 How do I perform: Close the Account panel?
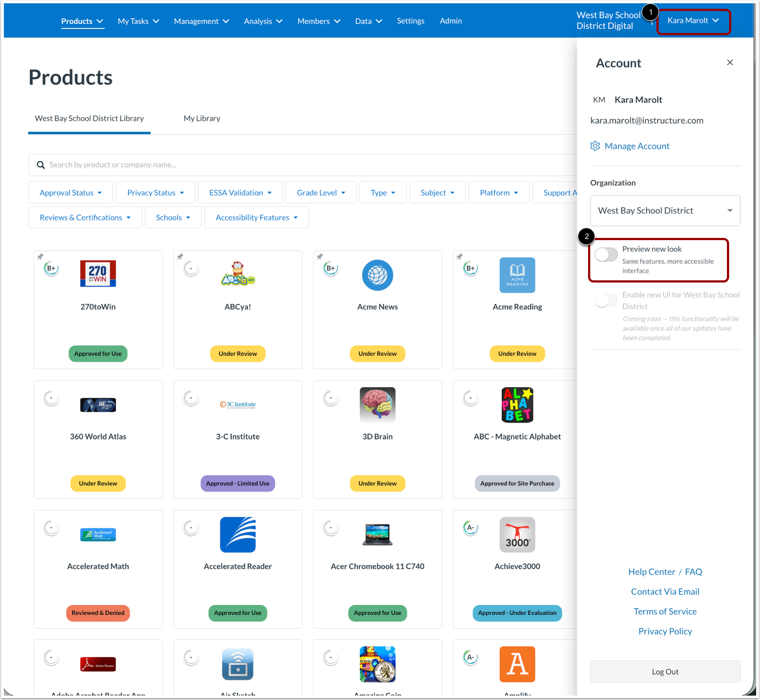click(x=730, y=62)
